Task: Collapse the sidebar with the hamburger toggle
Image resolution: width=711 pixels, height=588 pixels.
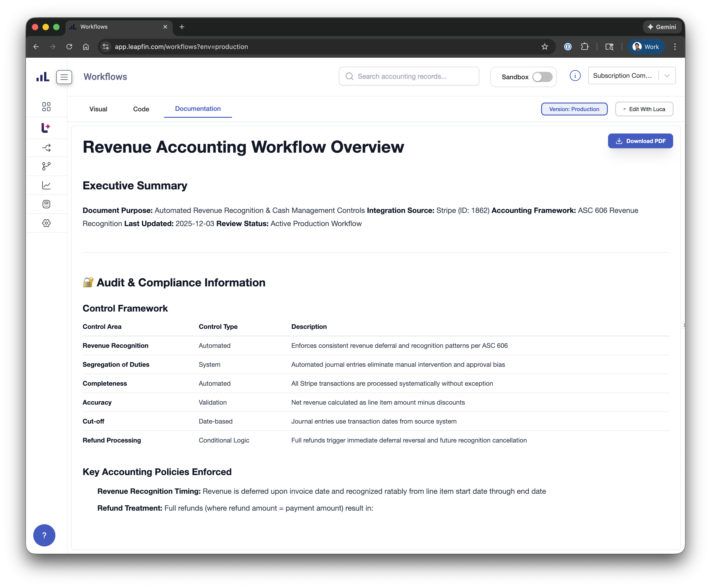Action: (64, 77)
